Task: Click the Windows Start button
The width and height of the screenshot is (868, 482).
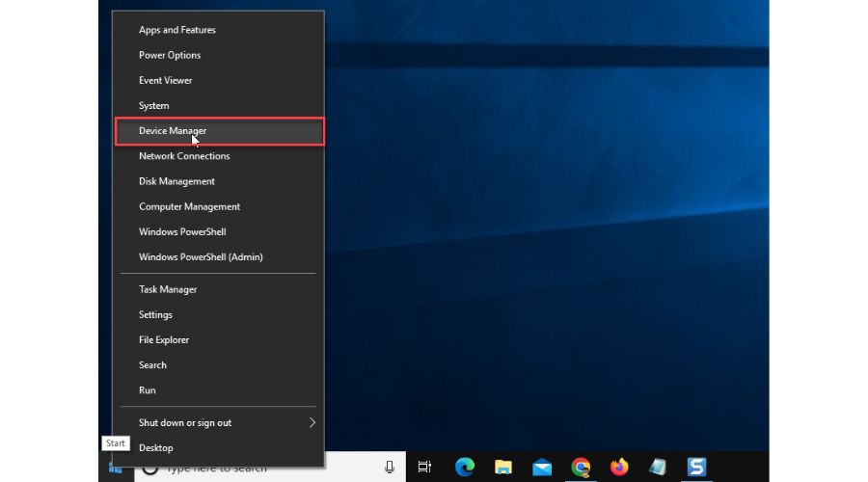Action: pos(116,468)
